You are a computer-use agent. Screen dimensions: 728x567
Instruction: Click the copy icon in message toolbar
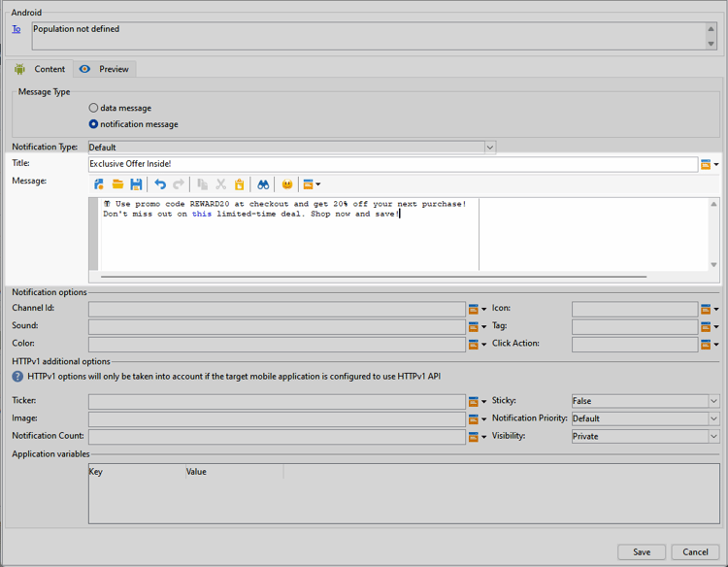(203, 184)
